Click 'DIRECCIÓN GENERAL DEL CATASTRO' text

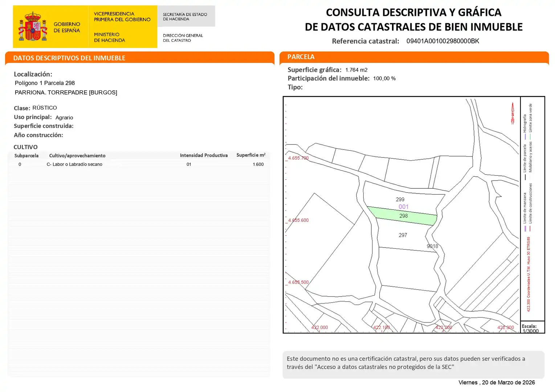point(183,38)
